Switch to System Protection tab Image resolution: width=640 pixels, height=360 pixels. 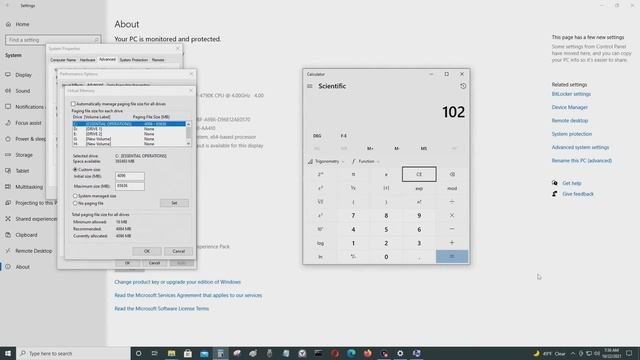133,60
